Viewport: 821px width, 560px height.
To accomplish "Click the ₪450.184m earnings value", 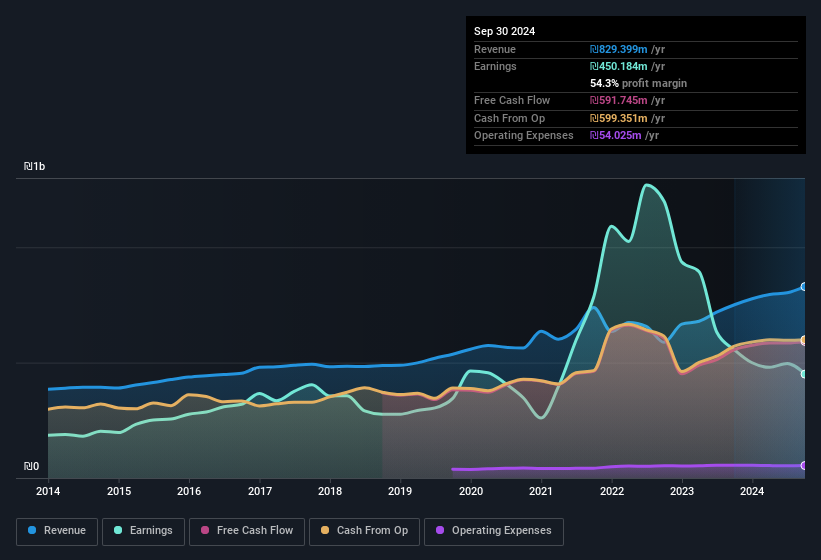I will (618, 66).
